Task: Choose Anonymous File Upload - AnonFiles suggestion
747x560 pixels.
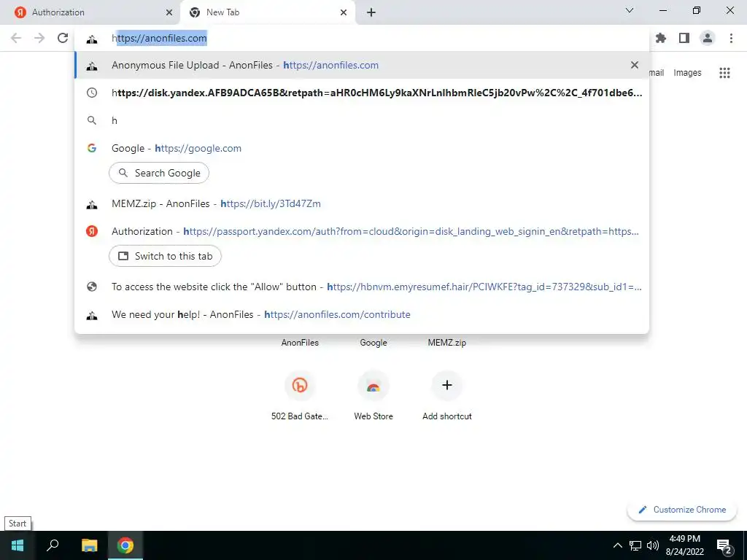Action: (x=362, y=65)
